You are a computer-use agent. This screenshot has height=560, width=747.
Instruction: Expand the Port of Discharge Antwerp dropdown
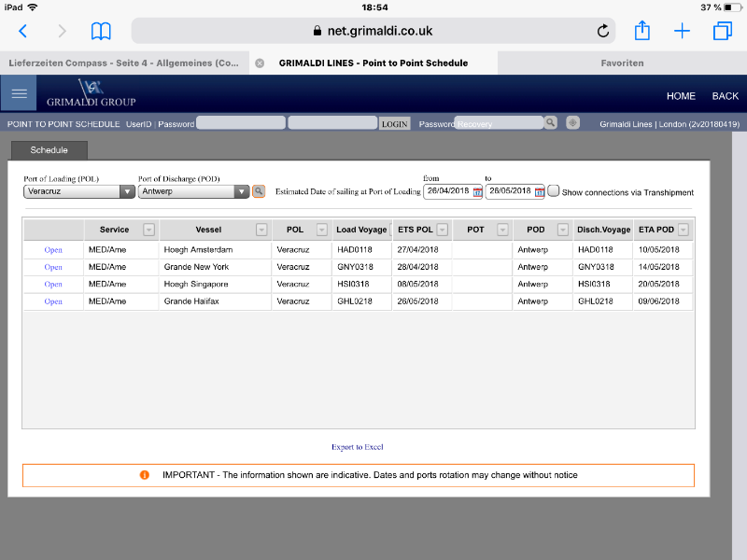241,191
